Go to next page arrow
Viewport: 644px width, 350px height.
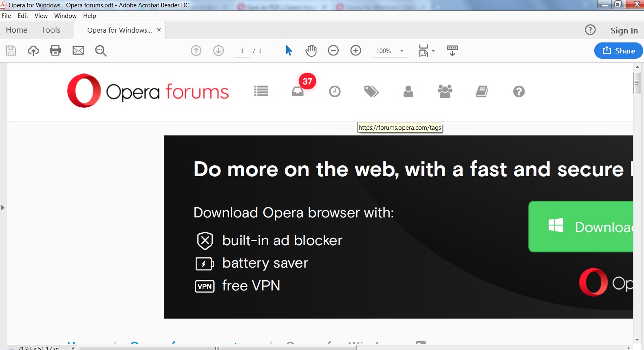point(218,51)
